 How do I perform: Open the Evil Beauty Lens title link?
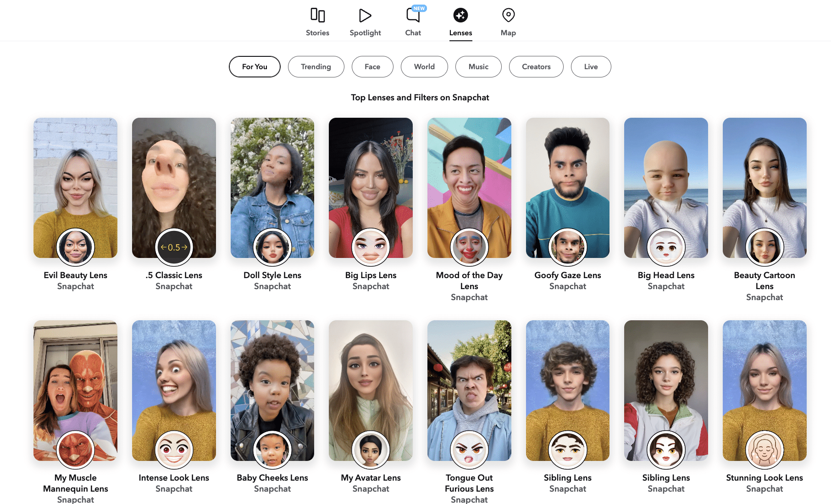pyautogui.click(x=75, y=275)
